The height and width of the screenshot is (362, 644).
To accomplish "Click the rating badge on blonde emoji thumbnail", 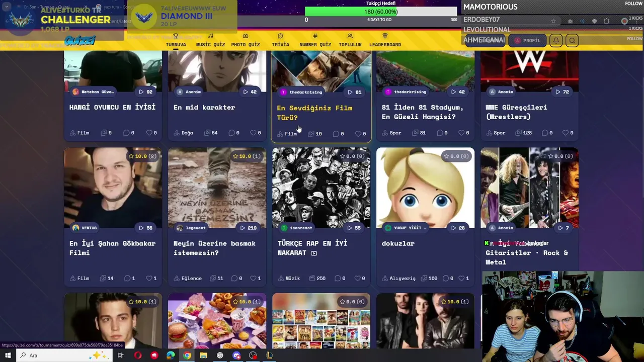I will click(456, 156).
